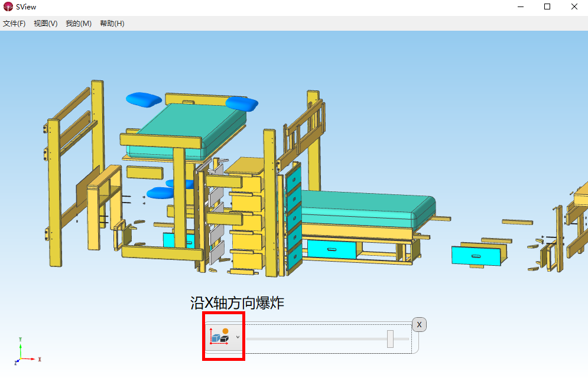Screen dimensions: 588x378
Task: Click the XYZ axis orientation indicator
Action: point(28,351)
